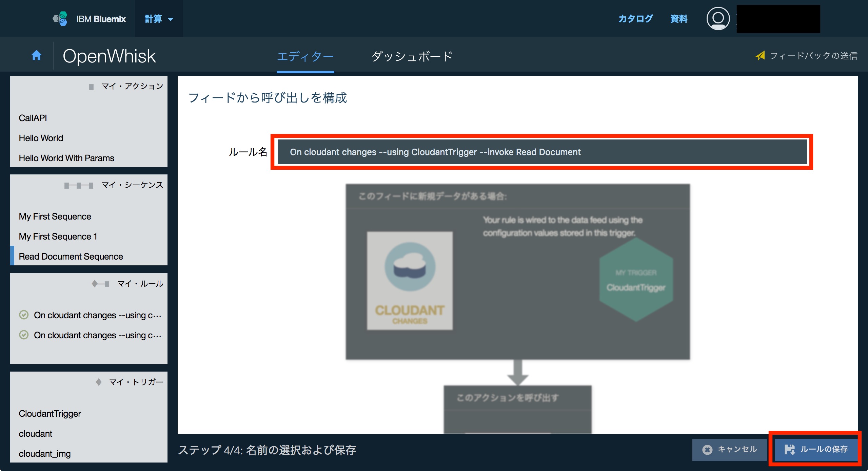The image size is (868, 471).
Task: Click the マイ・シーケンス header icon
Action: tap(79, 185)
